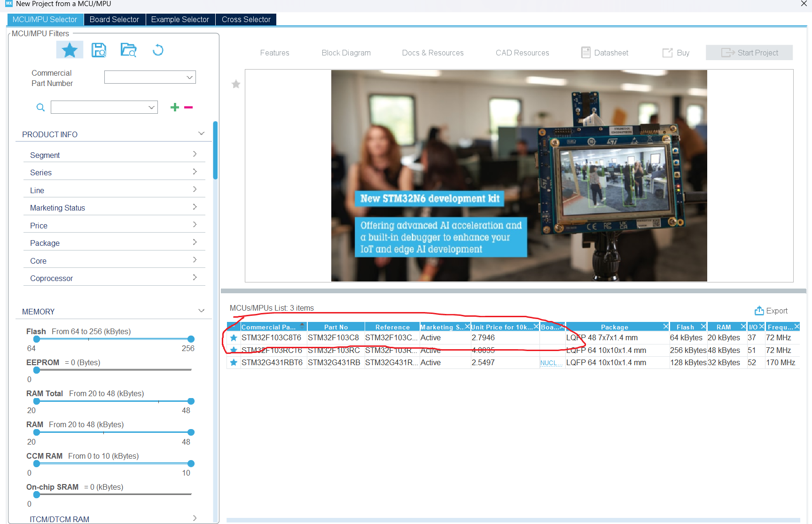Click the Flash slider maximum handle at 256
This screenshot has width=812, height=524.
(191, 339)
